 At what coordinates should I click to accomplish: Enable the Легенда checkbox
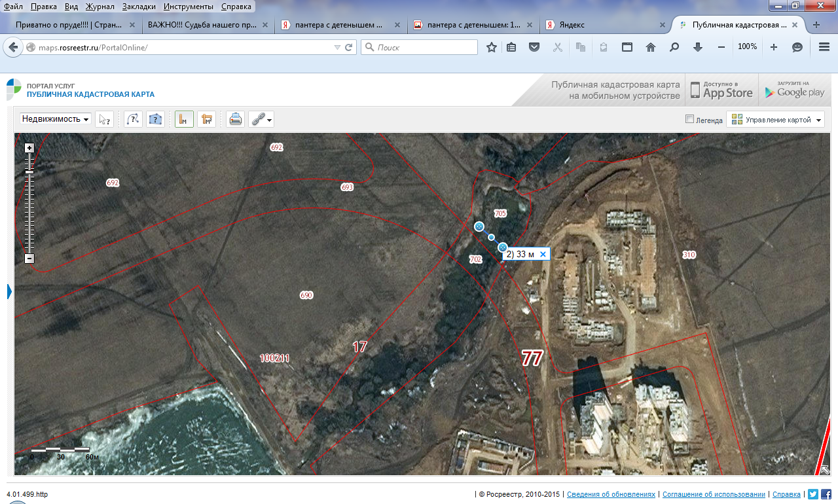pyautogui.click(x=689, y=119)
